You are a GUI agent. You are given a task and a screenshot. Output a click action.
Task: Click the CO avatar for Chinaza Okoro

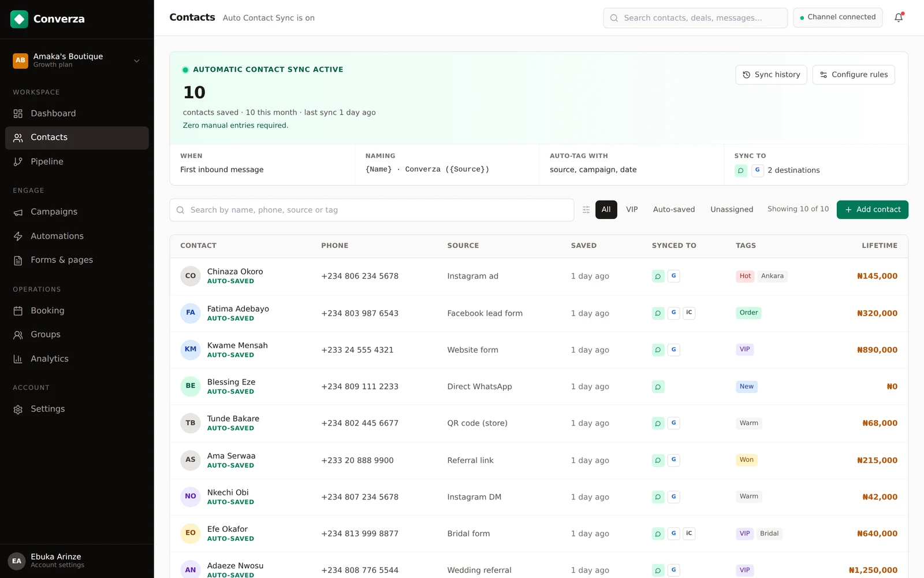(x=191, y=276)
